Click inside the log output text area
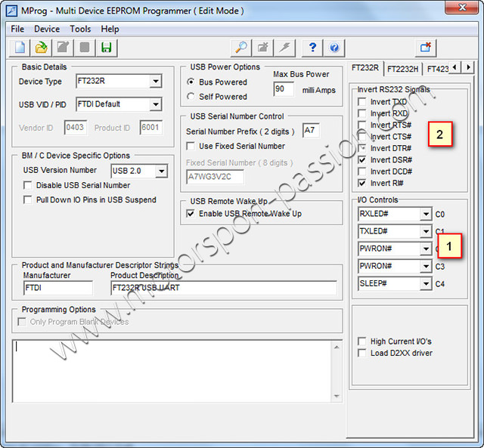Image resolution: width=484 pixels, height=448 pixels. pos(172,371)
